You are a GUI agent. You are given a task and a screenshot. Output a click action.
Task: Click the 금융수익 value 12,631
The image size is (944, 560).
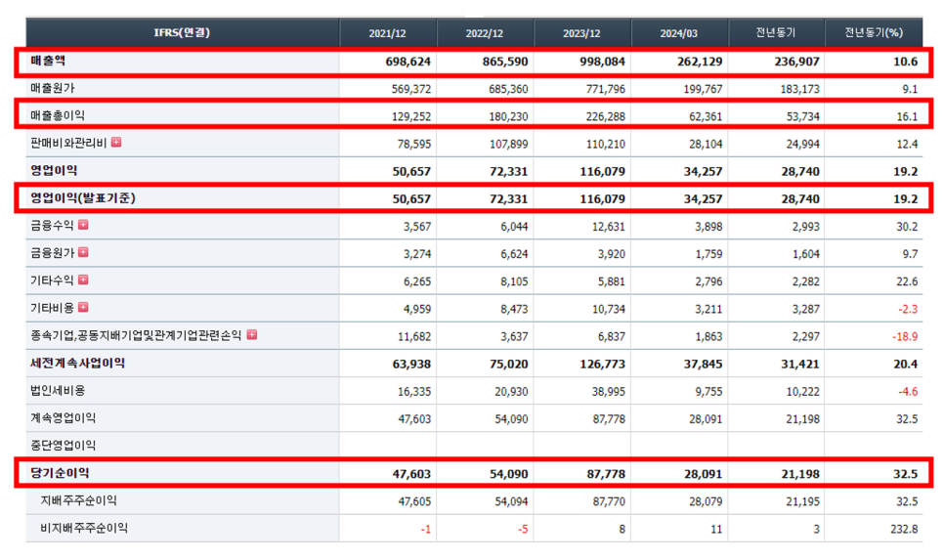click(x=609, y=227)
